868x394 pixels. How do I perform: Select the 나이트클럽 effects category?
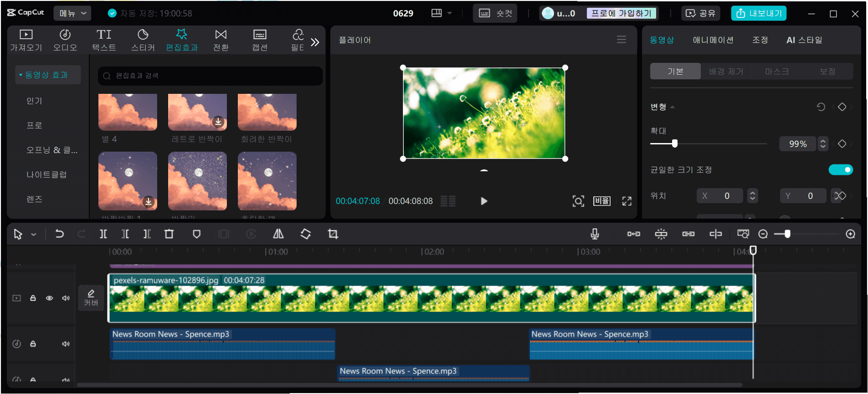[x=46, y=174]
